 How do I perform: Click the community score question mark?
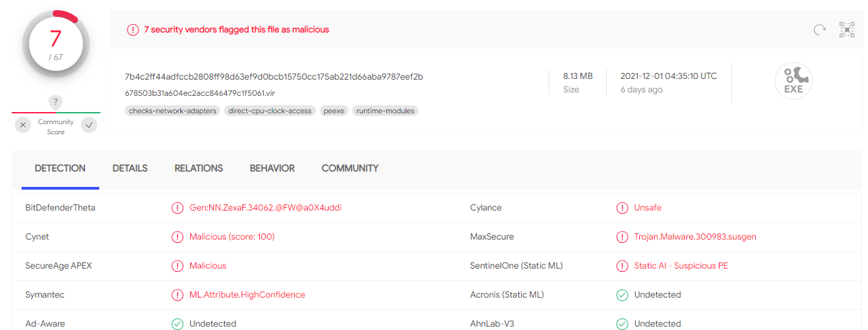coord(56,102)
